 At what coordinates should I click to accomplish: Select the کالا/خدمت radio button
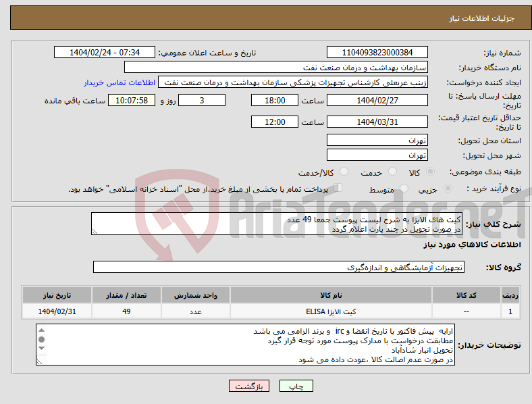[x=344, y=172]
